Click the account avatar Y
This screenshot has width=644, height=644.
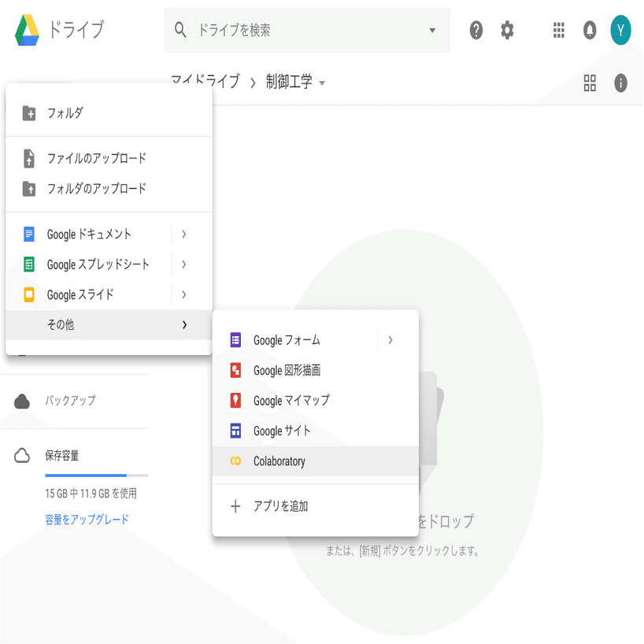pos(620,30)
